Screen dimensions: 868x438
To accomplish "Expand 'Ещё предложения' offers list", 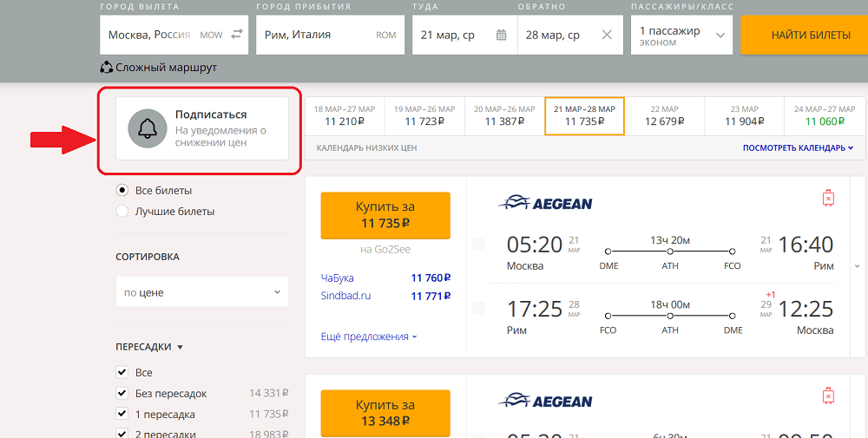I will pos(369,337).
